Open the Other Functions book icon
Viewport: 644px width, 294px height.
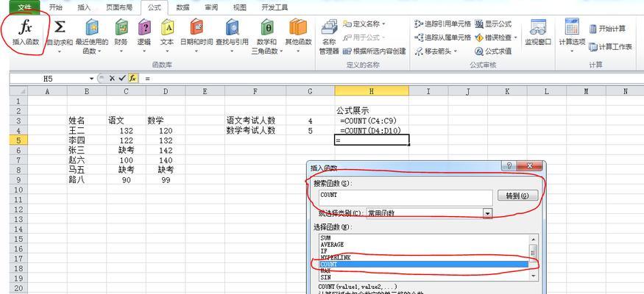[298, 27]
